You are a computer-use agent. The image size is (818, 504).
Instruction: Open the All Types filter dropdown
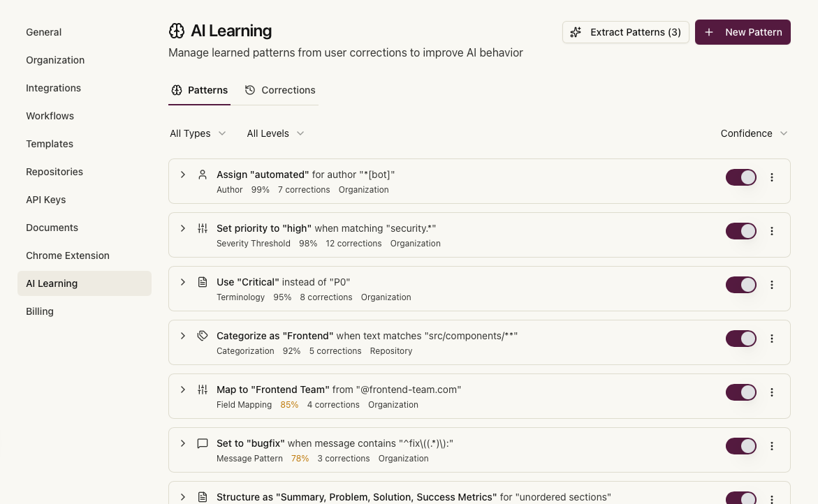click(x=198, y=133)
